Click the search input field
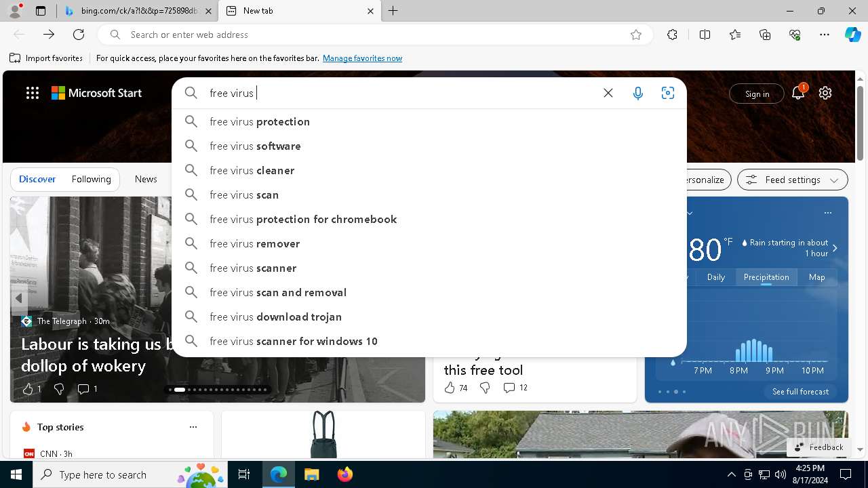 coord(400,93)
